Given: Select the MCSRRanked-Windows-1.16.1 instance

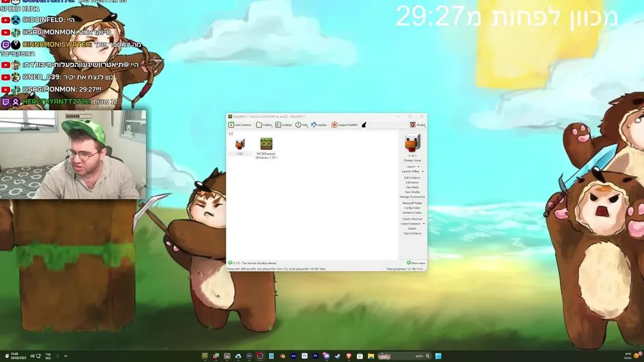Looking at the screenshot, I should 266,144.
